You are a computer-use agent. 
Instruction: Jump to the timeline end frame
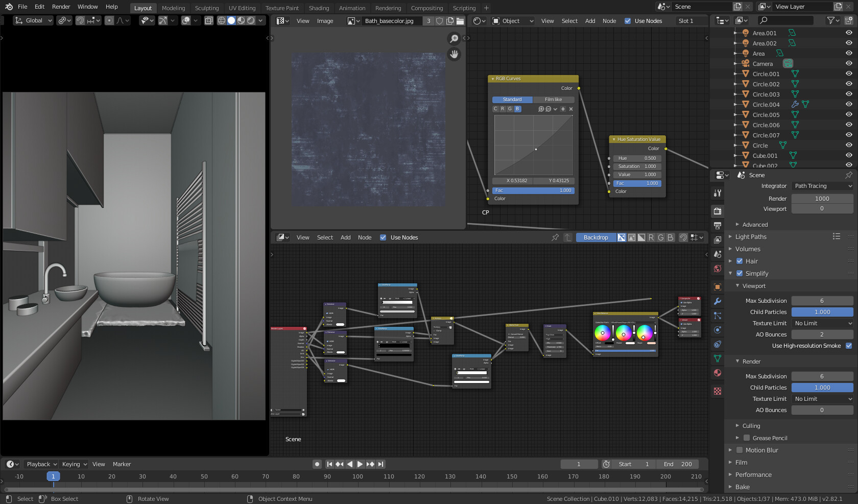point(380,464)
